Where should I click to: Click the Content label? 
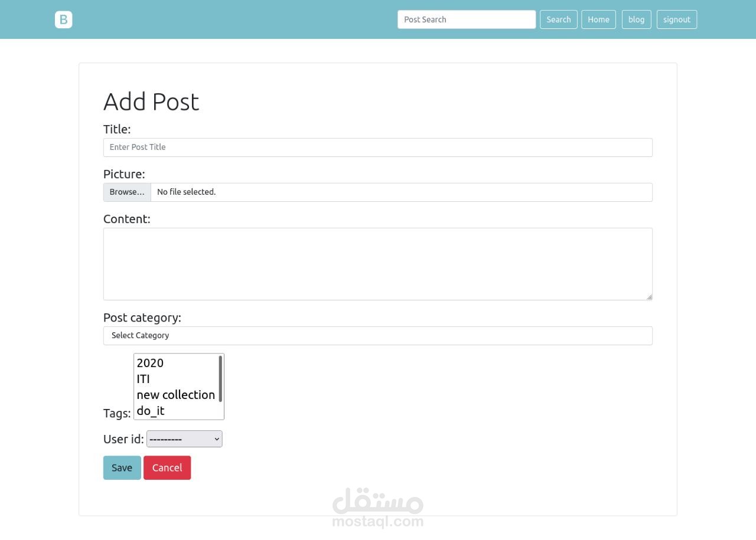[x=127, y=219]
